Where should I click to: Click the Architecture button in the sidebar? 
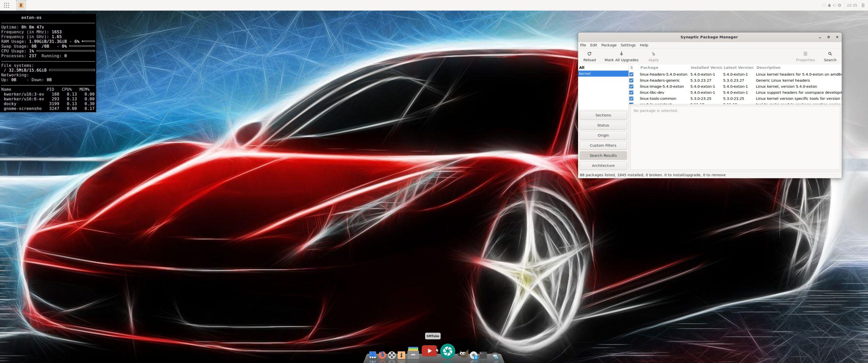pyautogui.click(x=603, y=165)
